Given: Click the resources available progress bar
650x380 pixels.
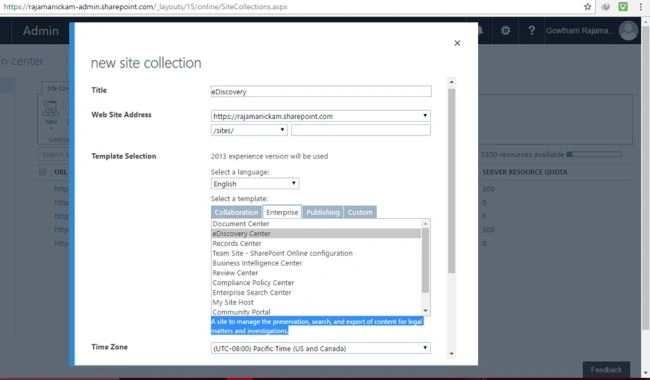Looking at the screenshot, I should pos(594,154).
